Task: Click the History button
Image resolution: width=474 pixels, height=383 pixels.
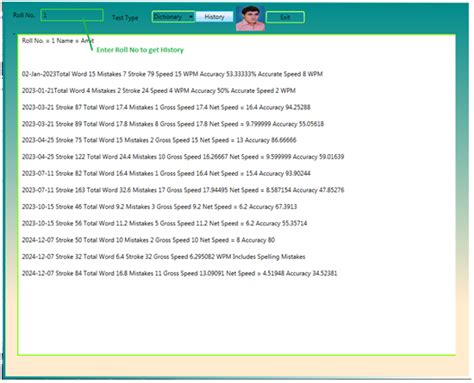Action: (214, 17)
